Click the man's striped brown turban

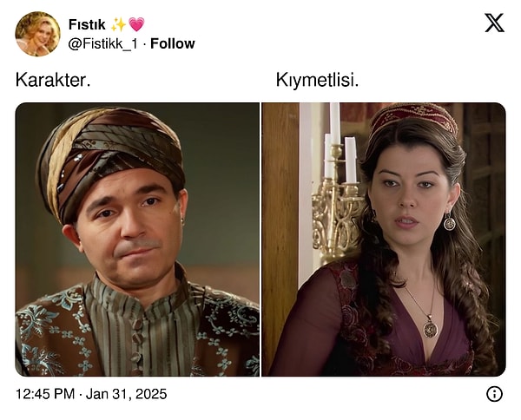pyautogui.click(x=111, y=156)
